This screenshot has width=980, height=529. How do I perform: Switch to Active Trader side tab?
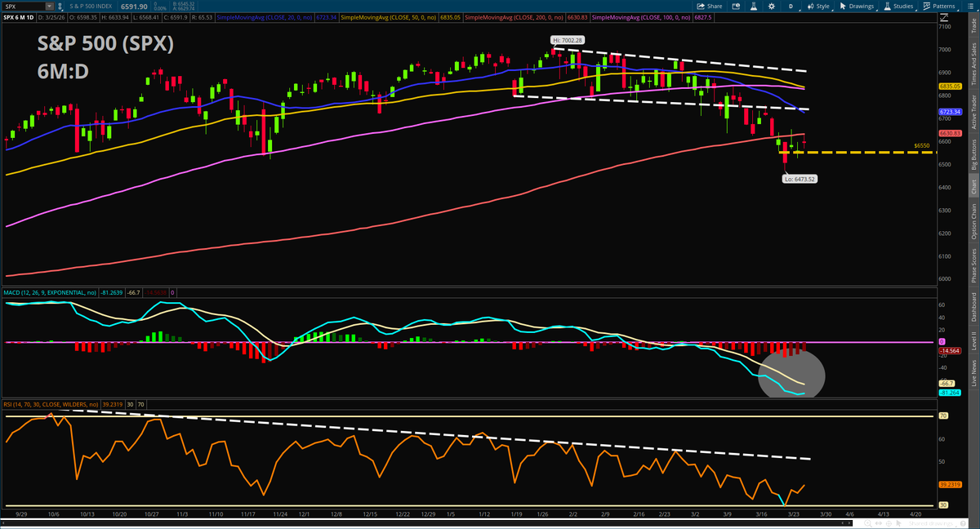click(973, 111)
